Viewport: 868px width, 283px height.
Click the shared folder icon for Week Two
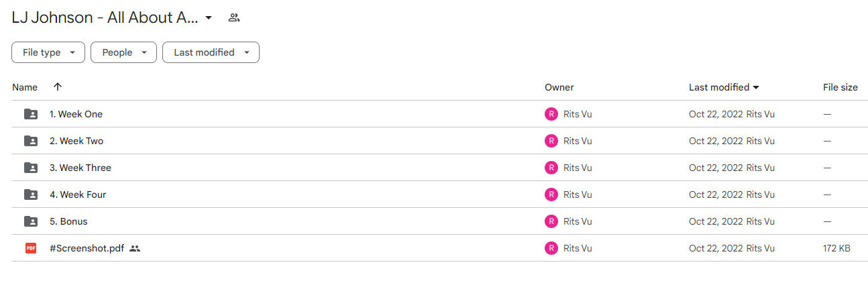click(x=31, y=141)
